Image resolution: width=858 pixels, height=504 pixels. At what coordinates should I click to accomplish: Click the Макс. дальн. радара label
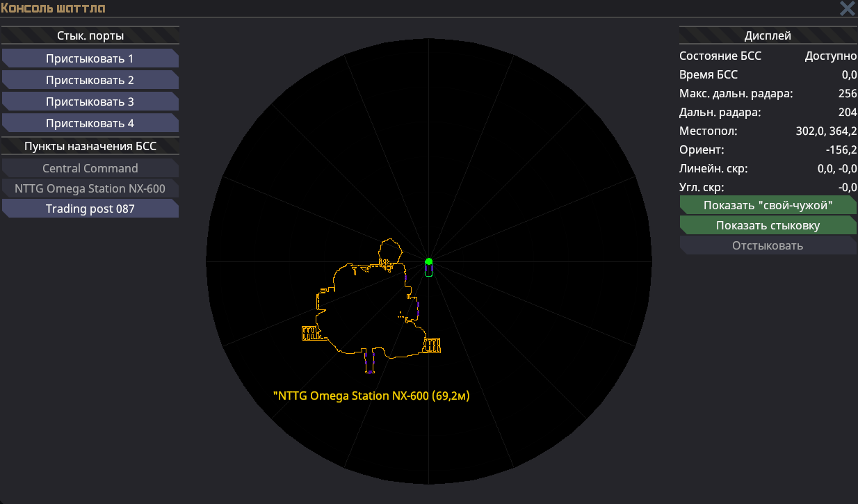736,93
